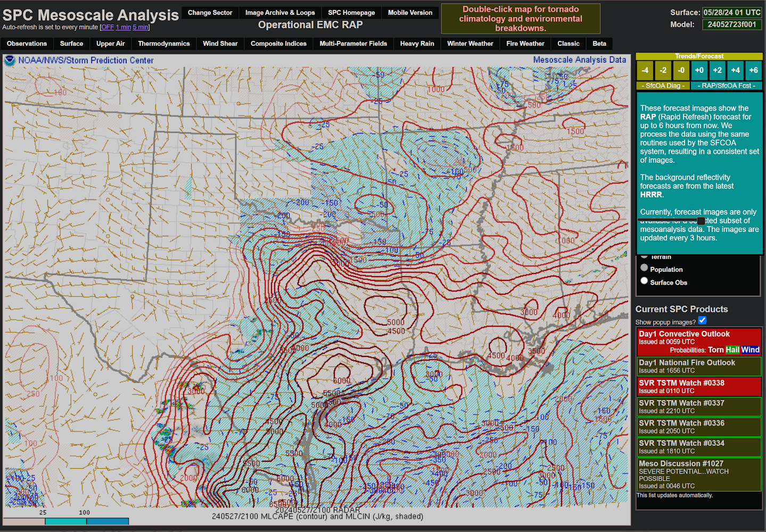Click the overlay opacity slider handle
The width and height of the screenshot is (766, 532).
point(701,221)
